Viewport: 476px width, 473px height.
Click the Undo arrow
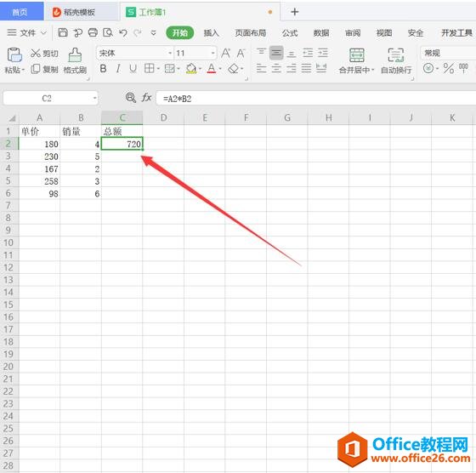(123, 32)
